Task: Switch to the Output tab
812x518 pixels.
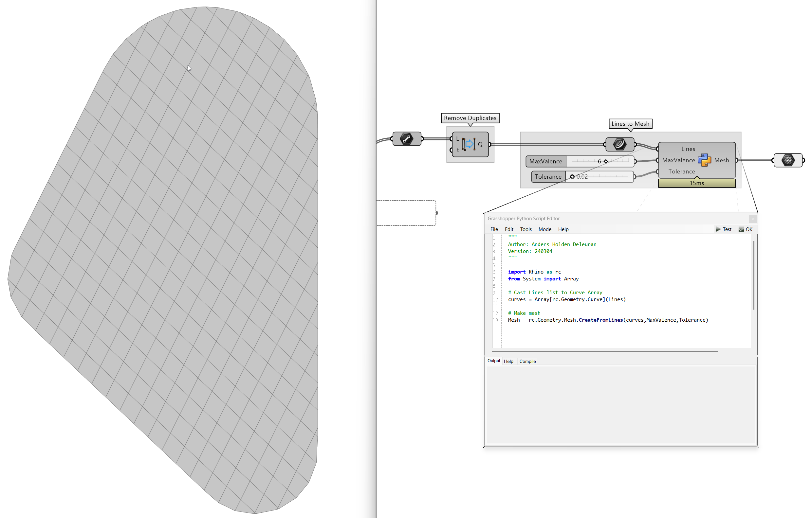Action: point(494,361)
